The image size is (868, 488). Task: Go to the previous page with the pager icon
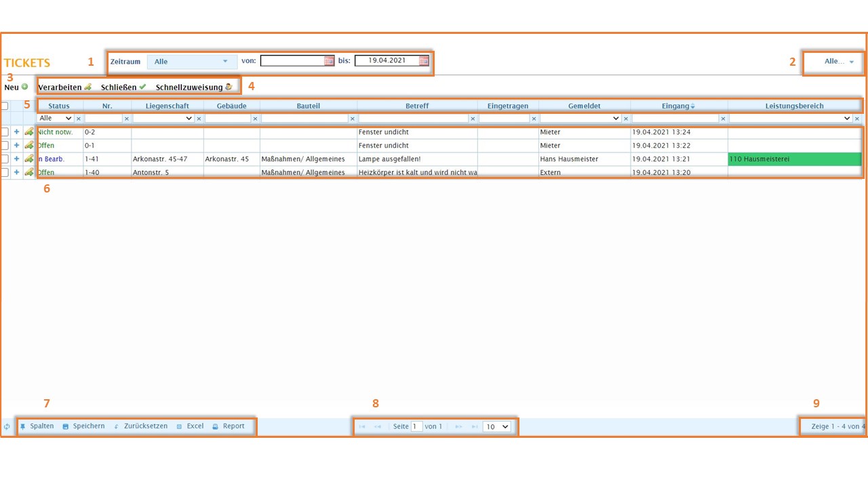[x=378, y=427]
